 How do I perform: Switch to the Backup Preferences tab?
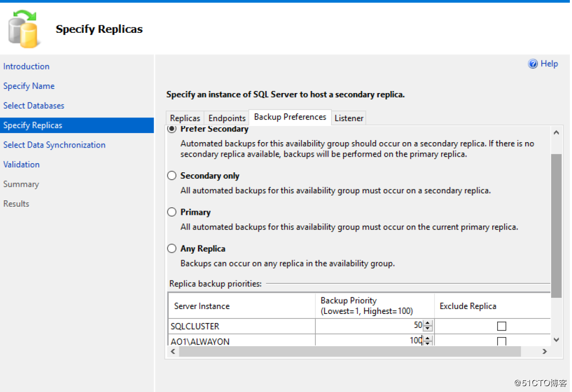pyautogui.click(x=290, y=117)
